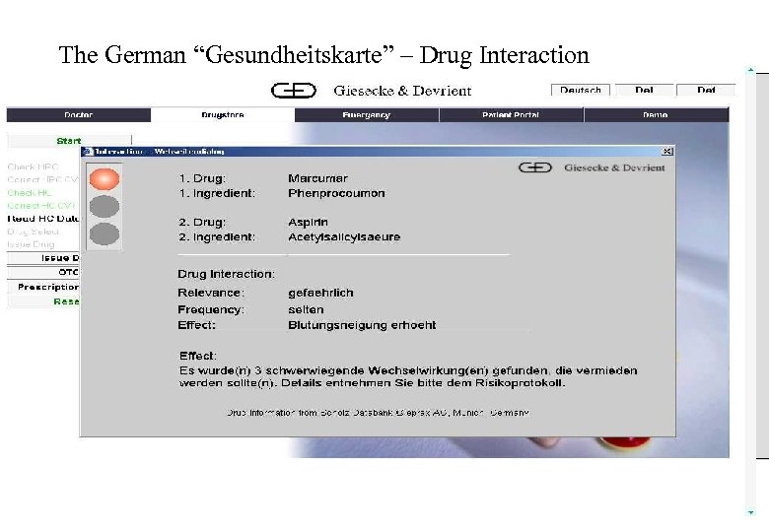This screenshot has height=532, width=769.
Task: Click the Scholz Datenbank drug information note
Action: click(378, 413)
